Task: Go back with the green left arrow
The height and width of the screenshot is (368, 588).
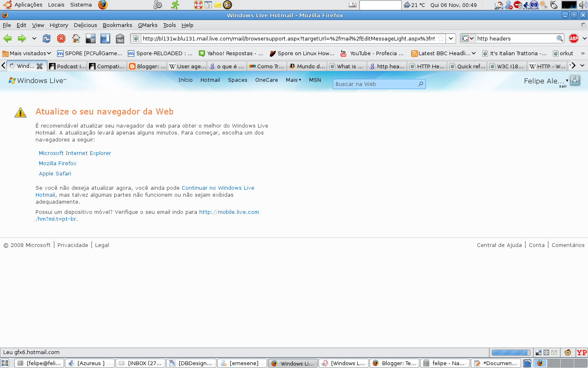Action: (x=7, y=38)
